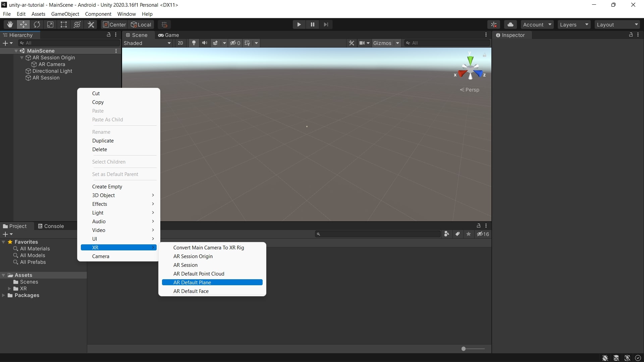Screen dimensions: 644x362
Task: Select Directional Light object
Action: point(52,71)
